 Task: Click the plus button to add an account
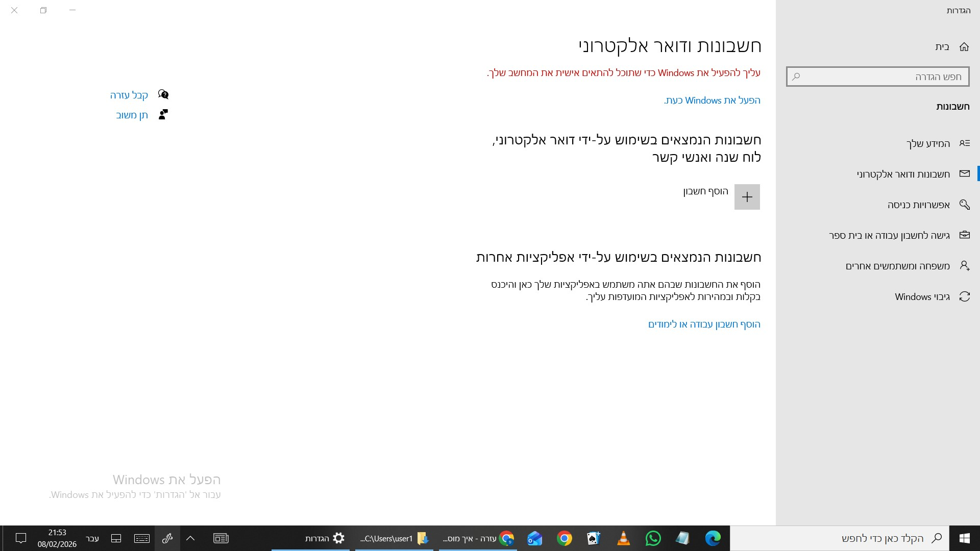click(x=747, y=196)
